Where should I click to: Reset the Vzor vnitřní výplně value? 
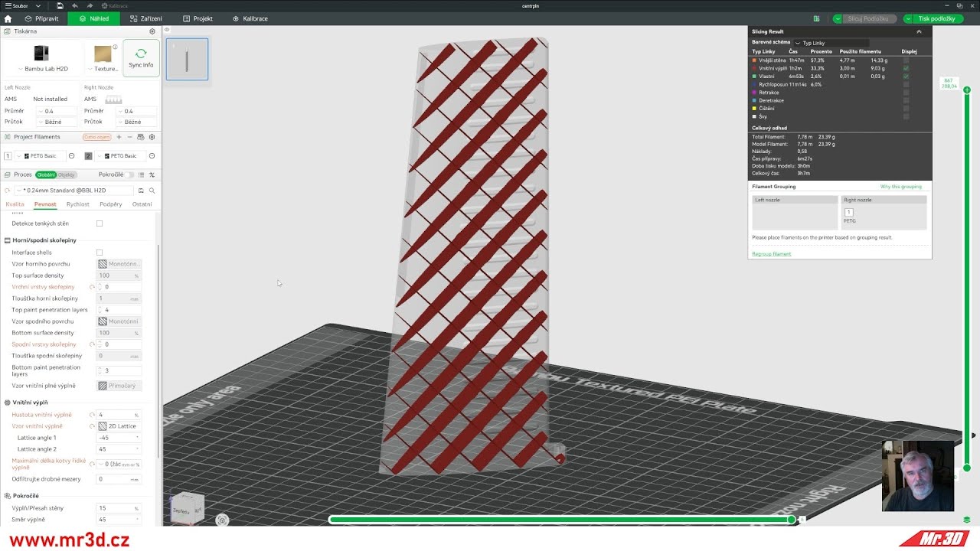click(92, 426)
